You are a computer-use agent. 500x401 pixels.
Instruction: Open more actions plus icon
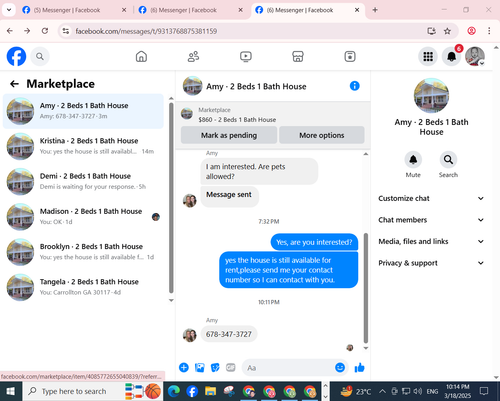click(x=184, y=368)
